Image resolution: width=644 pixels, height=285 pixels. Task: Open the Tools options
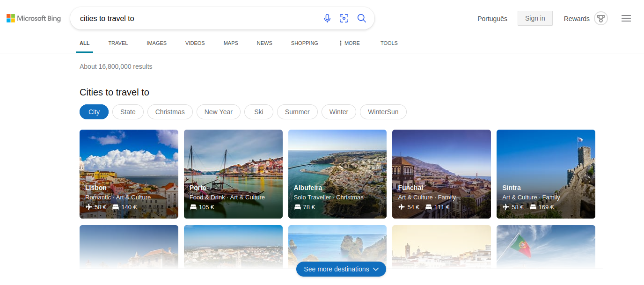tap(389, 43)
